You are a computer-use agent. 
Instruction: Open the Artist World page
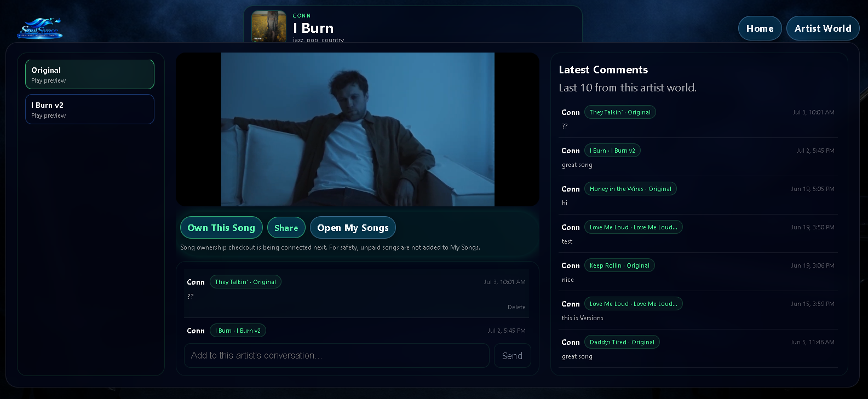(x=823, y=28)
